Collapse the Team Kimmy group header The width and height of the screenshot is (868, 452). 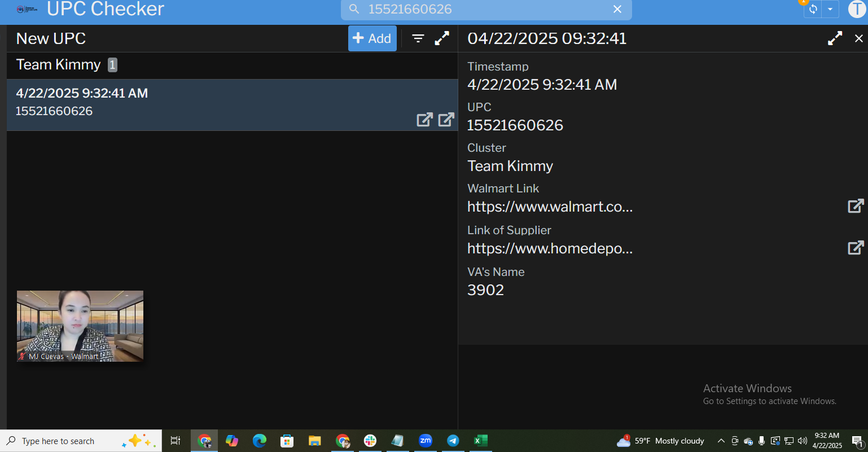click(x=58, y=65)
